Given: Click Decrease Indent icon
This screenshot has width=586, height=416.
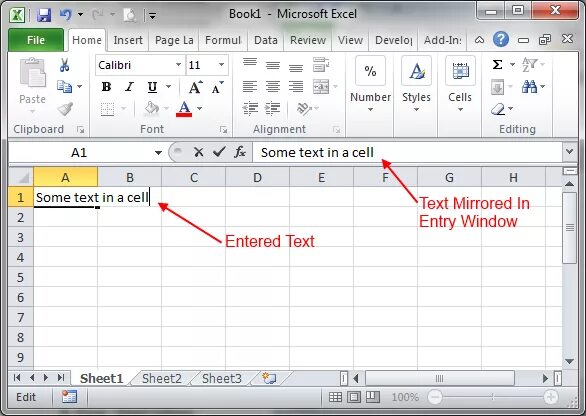Looking at the screenshot, I should (x=250, y=108).
